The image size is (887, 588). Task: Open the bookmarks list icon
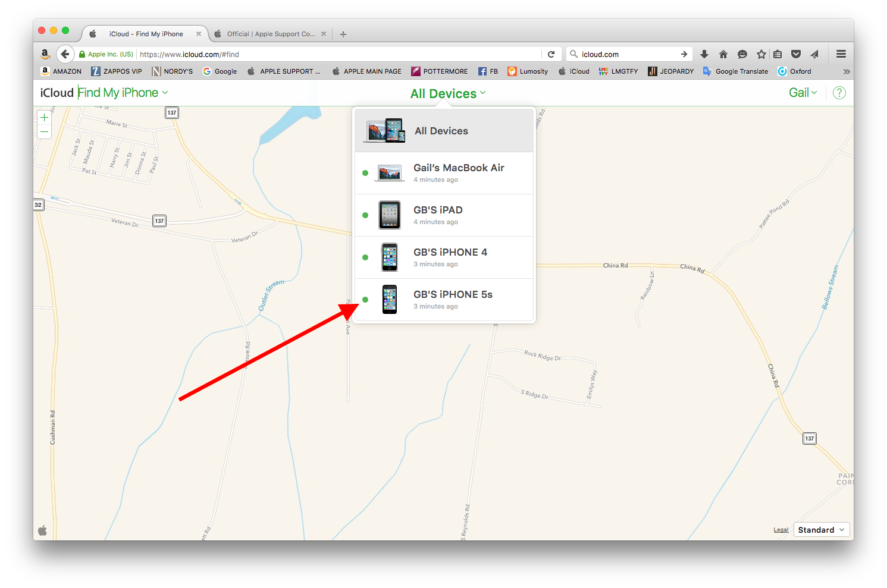[778, 54]
